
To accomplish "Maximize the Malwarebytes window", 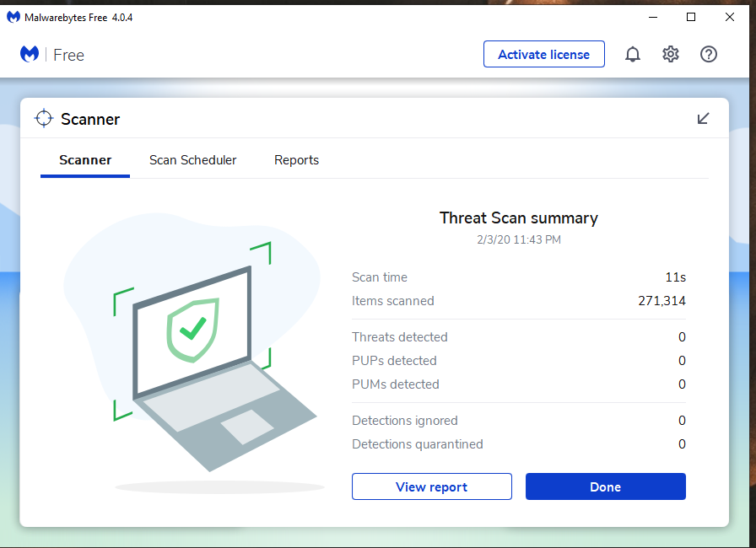I will pos(691,17).
